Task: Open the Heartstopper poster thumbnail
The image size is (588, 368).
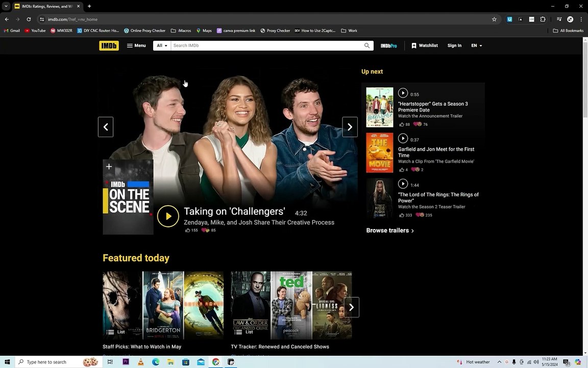Action: [380, 107]
